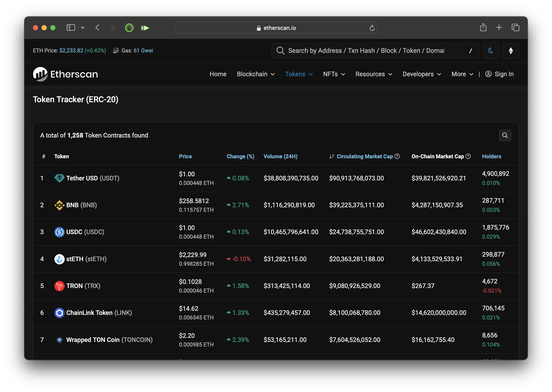
Task: Open the ChainLink Token (LINK) page
Action: 99,313
